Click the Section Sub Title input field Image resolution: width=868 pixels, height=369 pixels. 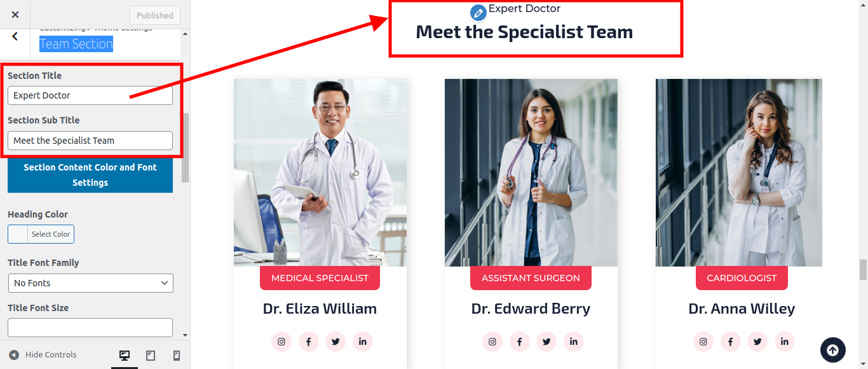[x=90, y=141]
